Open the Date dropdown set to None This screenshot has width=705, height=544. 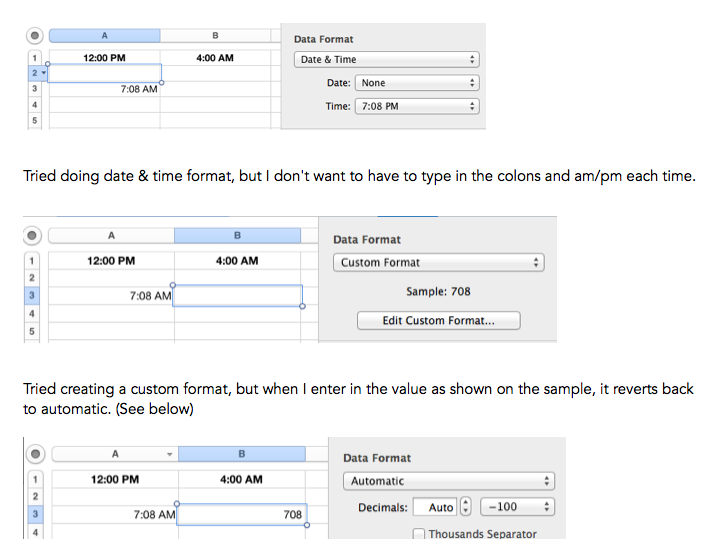[x=416, y=83]
